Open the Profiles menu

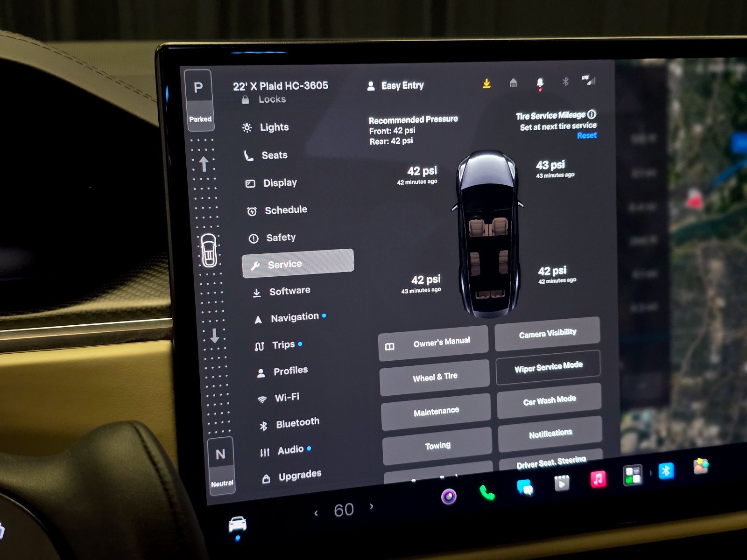point(282,371)
